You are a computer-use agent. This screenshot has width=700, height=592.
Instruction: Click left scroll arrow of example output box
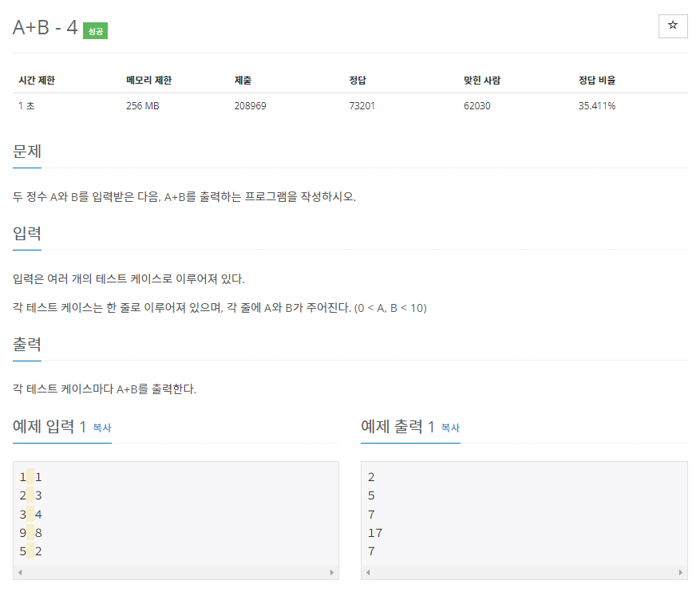(x=368, y=572)
